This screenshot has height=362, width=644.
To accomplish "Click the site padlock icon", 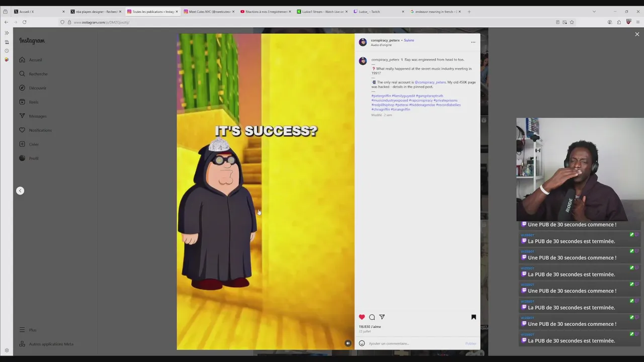I will (69, 22).
